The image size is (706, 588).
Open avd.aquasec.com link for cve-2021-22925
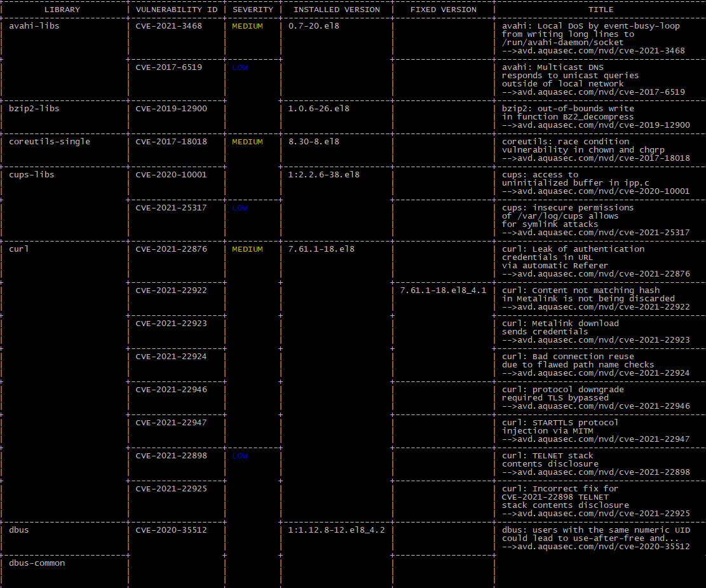click(596, 514)
